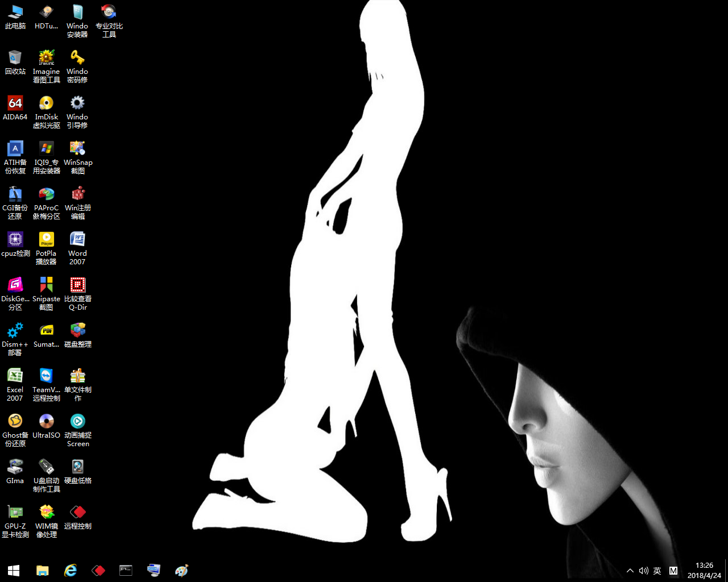Open the Windows Start menu
Viewport: 728px width, 582px height.
point(14,570)
